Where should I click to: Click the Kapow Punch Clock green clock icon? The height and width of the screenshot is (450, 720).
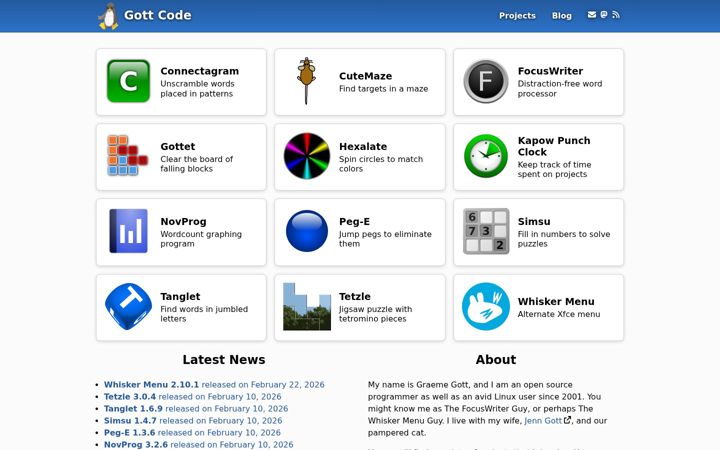coord(486,156)
